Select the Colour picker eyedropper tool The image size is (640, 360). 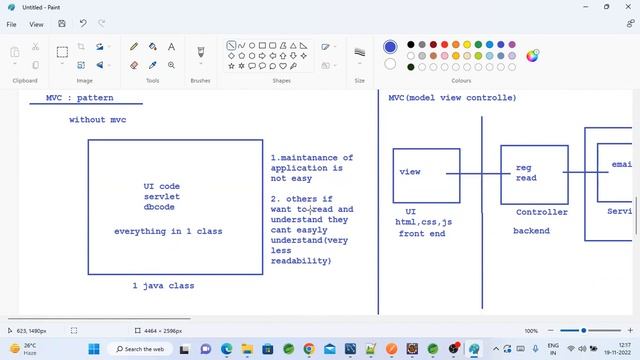tap(153, 65)
